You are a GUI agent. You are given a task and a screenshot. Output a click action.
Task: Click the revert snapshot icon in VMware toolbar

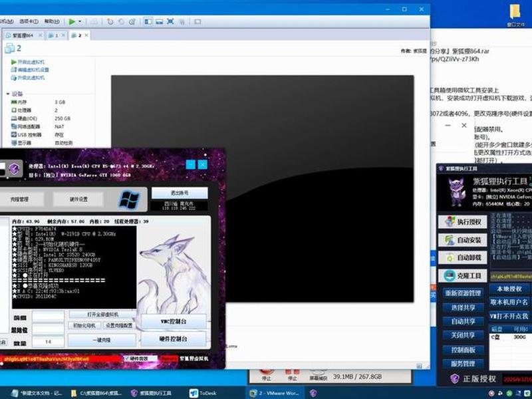(x=121, y=22)
